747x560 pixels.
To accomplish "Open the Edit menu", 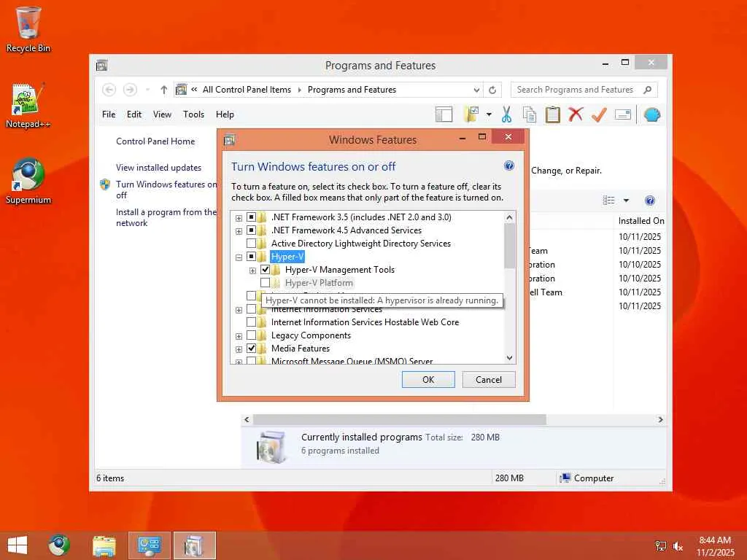I will (x=134, y=114).
